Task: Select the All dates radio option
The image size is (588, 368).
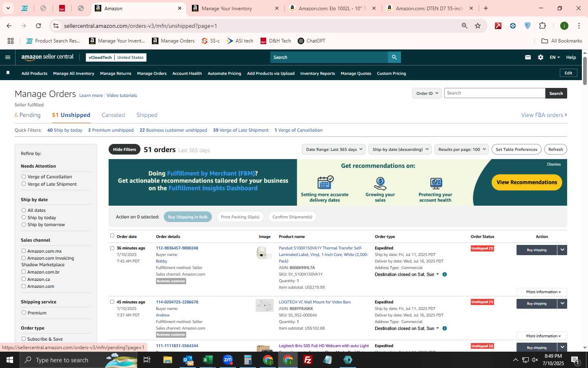Action: 24,210
